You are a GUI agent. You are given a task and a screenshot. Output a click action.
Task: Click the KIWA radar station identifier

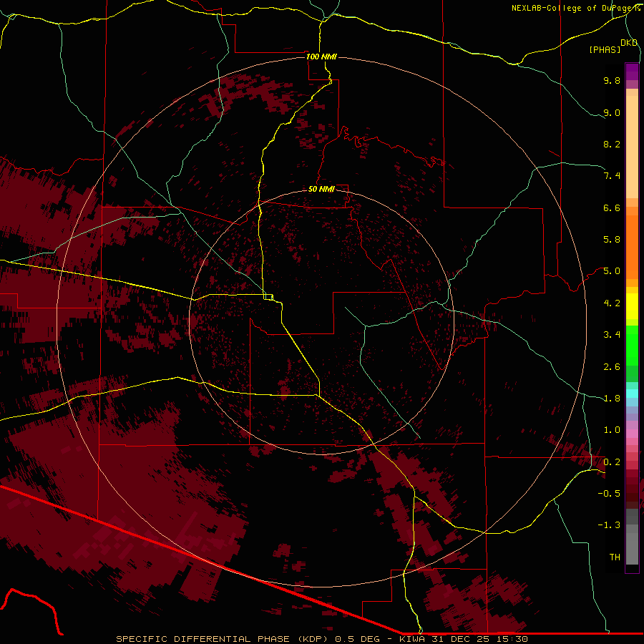coord(411,639)
